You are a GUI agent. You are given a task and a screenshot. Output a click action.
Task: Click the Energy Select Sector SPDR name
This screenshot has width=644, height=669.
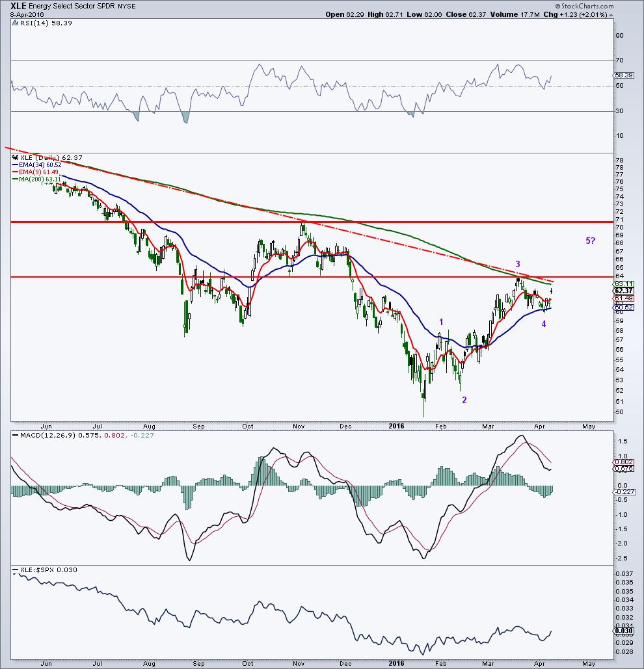point(72,7)
